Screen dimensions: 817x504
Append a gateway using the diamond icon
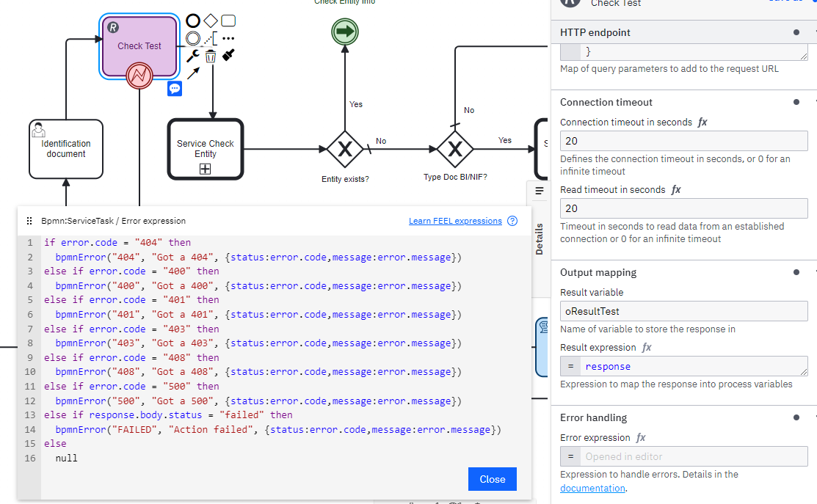pyautogui.click(x=211, y=21)
